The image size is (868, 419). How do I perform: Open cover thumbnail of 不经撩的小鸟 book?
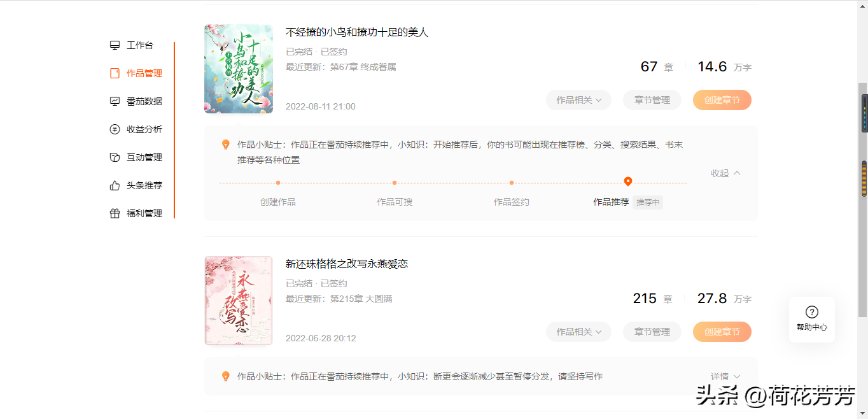[239, 69]
